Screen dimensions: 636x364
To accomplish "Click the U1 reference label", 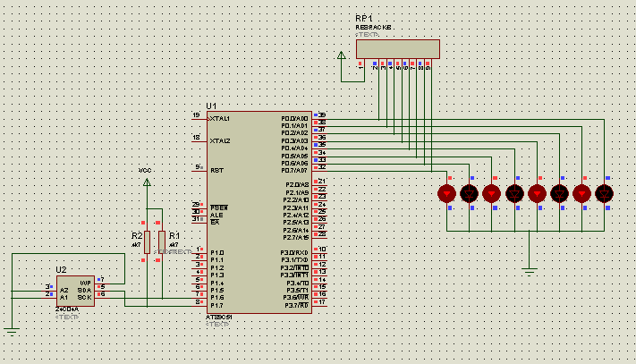I will point(211,106).
